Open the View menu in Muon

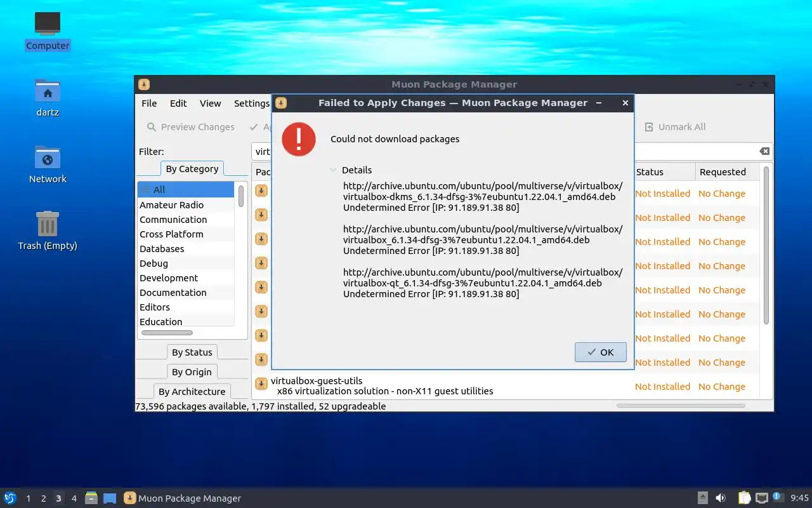coord(210,104)
